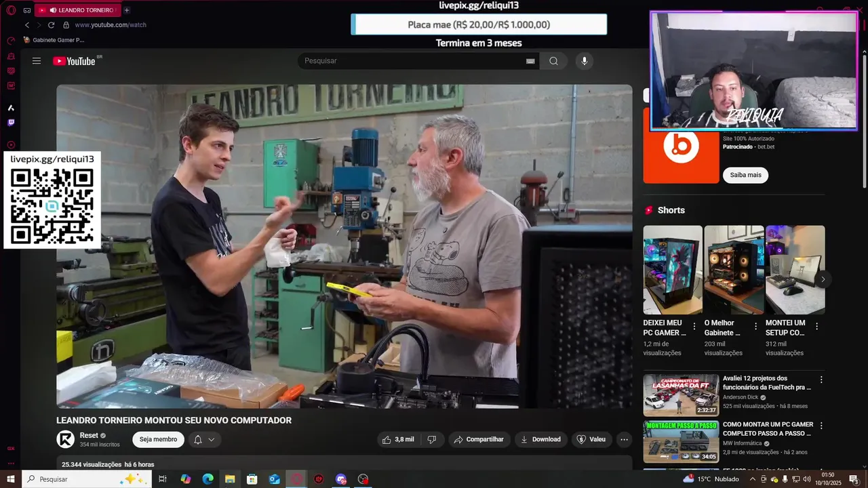The image size is (868, 488).
Task: Open 15°C Nublado weather widget
Action: click(x=712, y=479)
